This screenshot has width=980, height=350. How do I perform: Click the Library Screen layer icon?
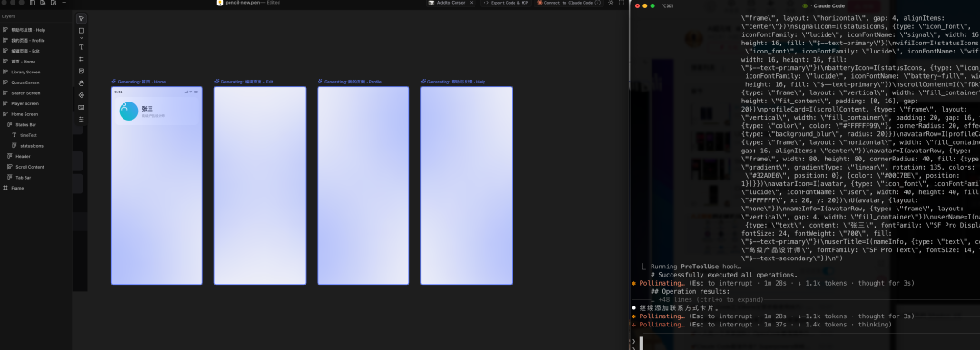[x=5, y=72]
